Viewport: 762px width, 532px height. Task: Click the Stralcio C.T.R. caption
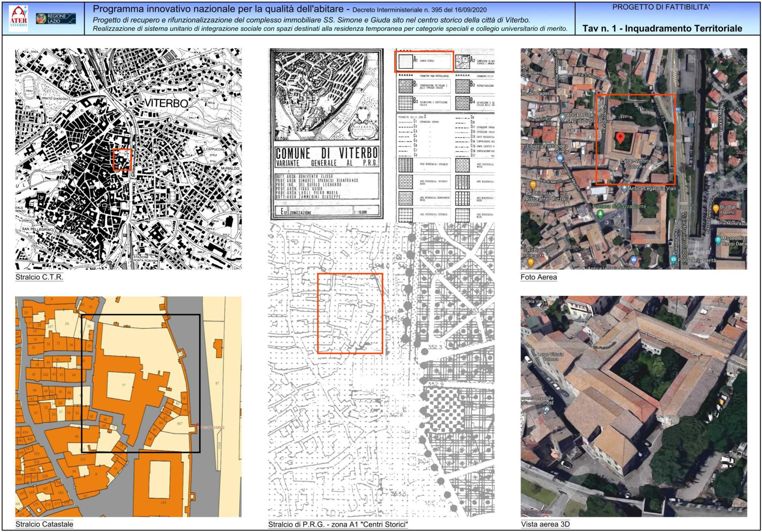pyautogui.click(x=39, y=277)
